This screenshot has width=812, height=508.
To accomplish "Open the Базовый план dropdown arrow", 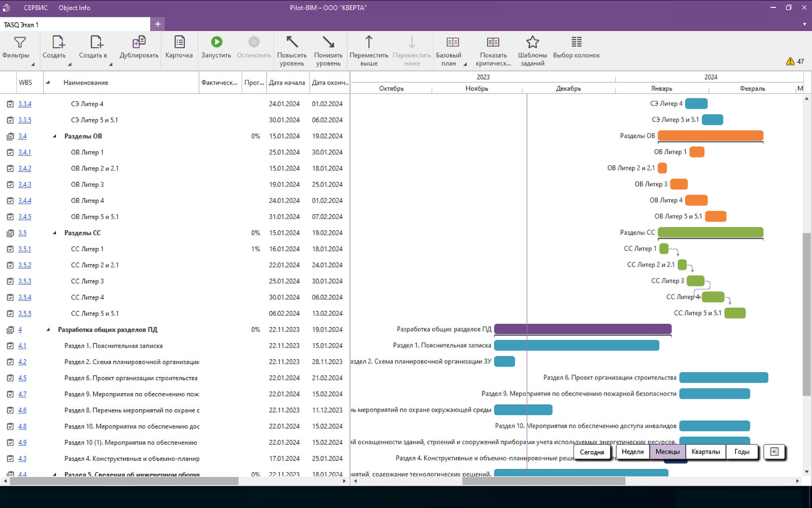I will 465,64.
